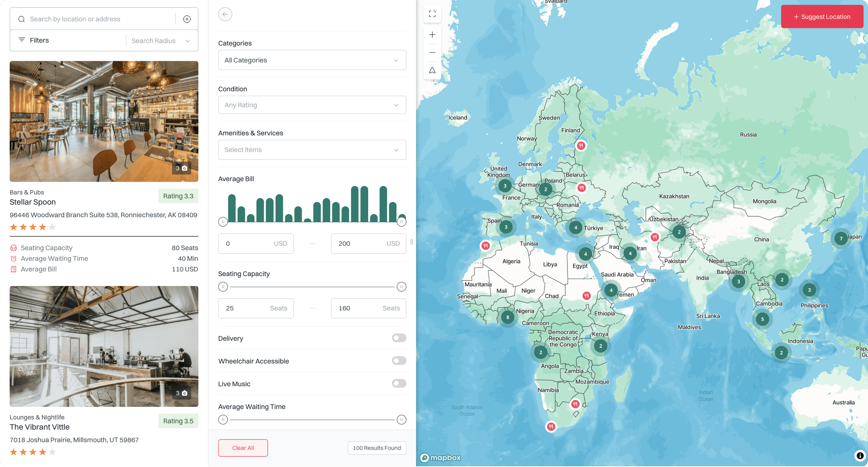Click the Seating Capacity sofa icon

(x=13, y=248)
